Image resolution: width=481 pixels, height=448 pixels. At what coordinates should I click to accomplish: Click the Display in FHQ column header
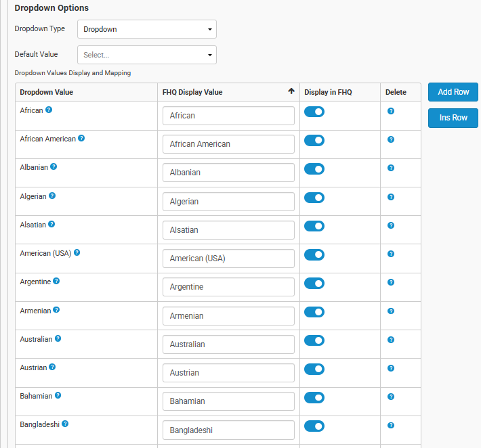pos(329,92)
